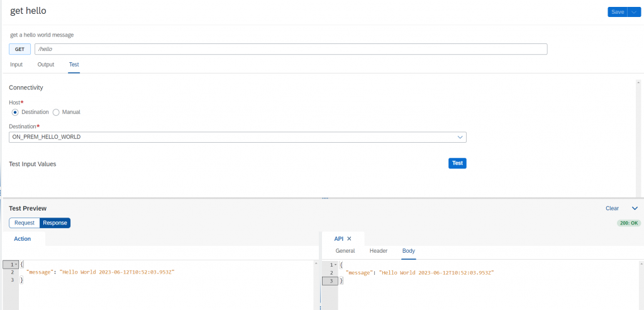This screenshot has height=310, width=644.
Task: Click line number 2 in Action editor
Action: point(13,273)
